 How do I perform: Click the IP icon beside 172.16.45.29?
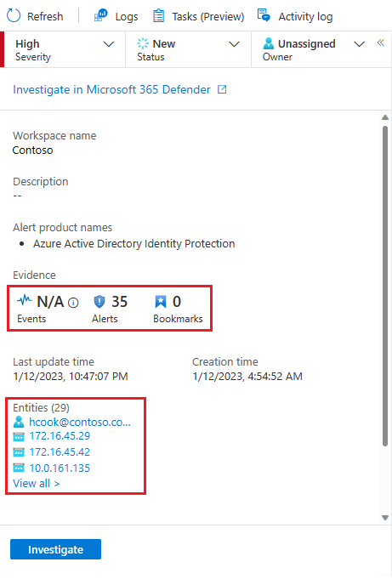coord(19,437)
